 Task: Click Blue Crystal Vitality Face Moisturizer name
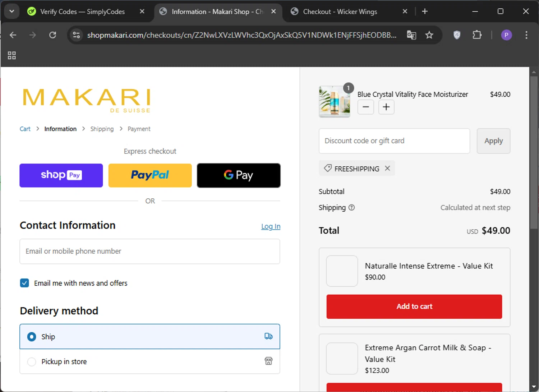pyautogui.click(x=413, y=94)
